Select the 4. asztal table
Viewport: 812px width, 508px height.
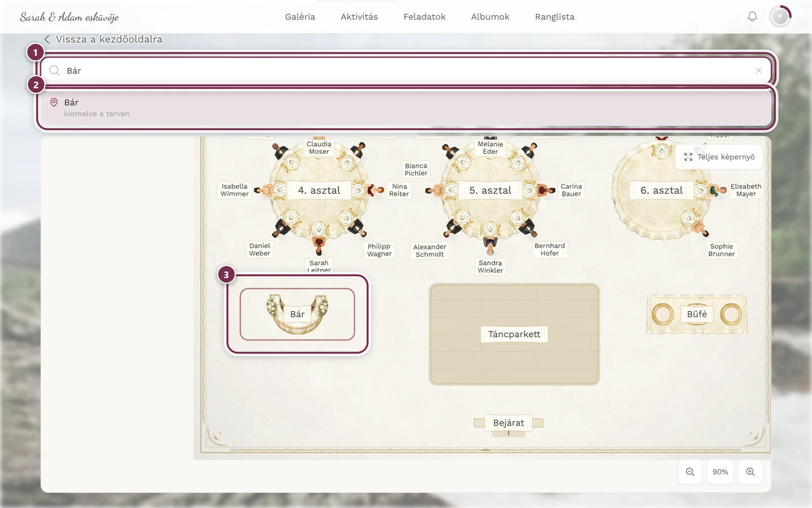tap(319, 190)
